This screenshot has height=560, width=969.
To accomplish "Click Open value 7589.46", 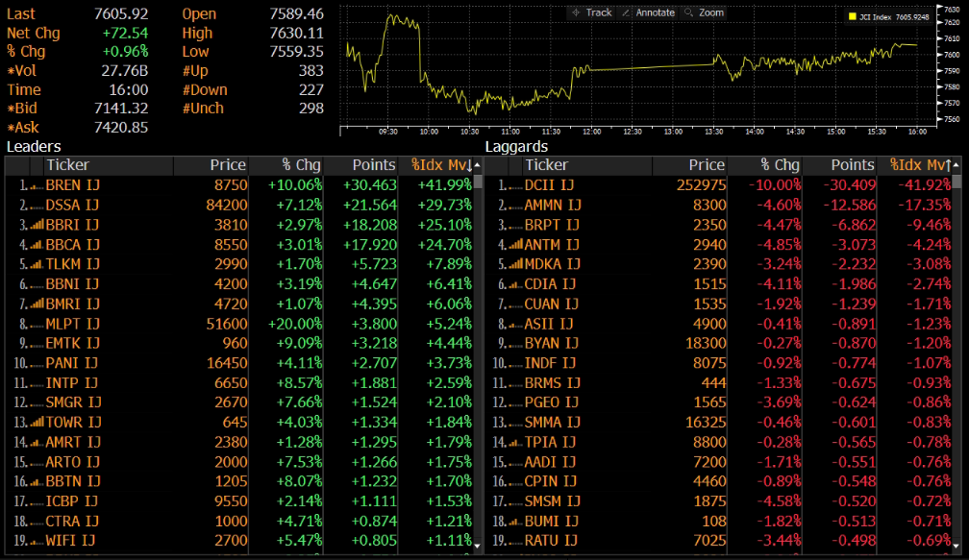I will 297,14.
